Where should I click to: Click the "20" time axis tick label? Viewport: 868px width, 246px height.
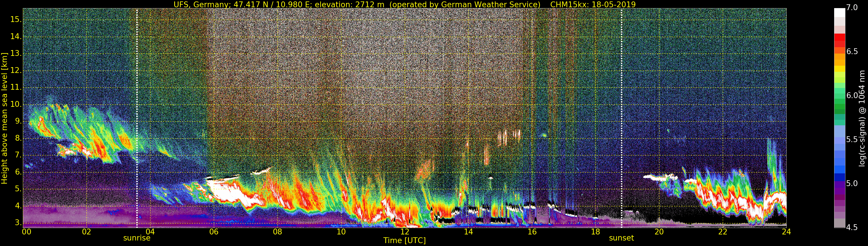(x=659, y=232)
